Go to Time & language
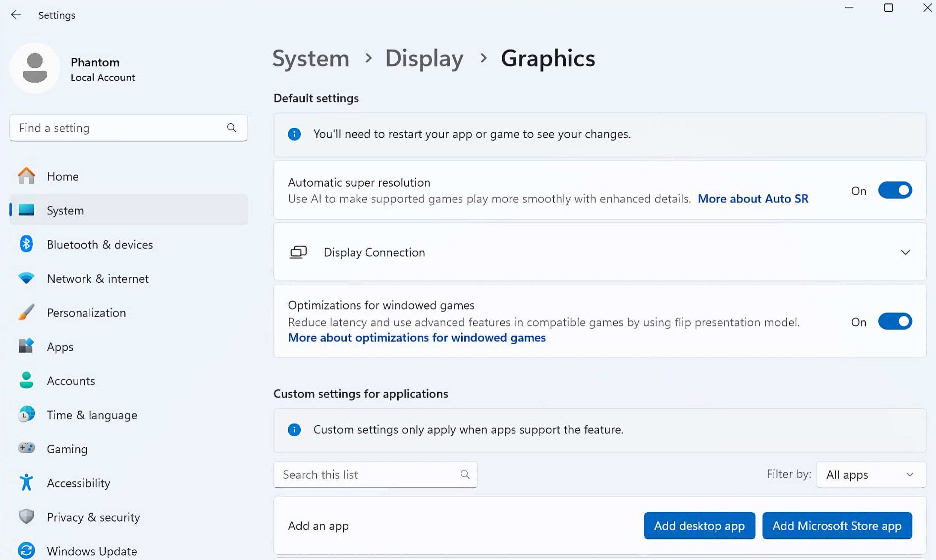This screenshot has height=560, width=936. (129, 415)
